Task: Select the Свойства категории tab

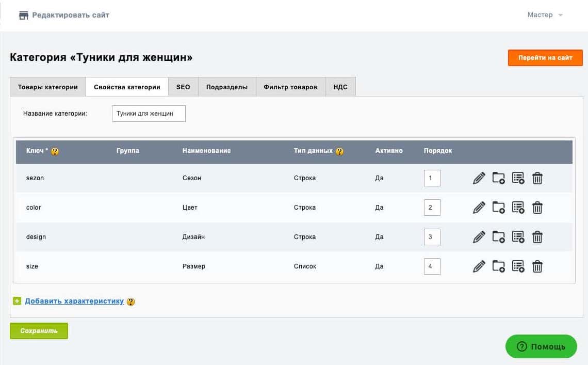Action: [127, 87]
